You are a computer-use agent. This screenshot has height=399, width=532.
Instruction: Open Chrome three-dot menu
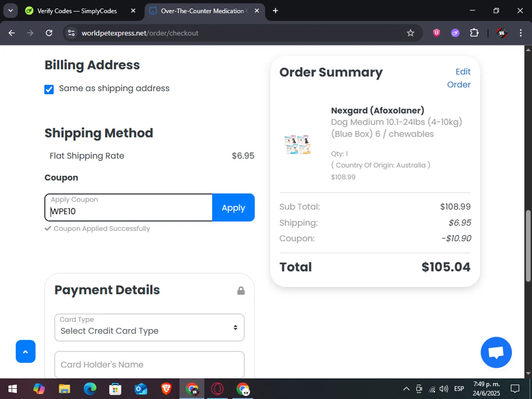click(x=521, y=33)
